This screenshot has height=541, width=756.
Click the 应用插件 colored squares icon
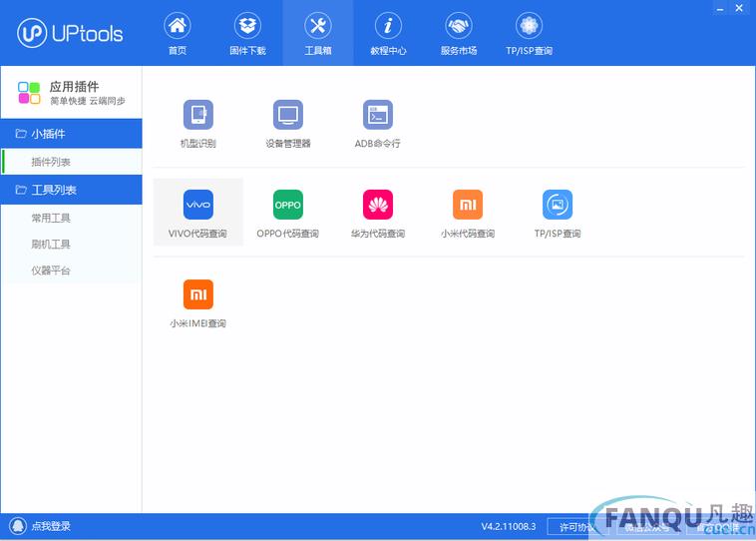(29, 93)
